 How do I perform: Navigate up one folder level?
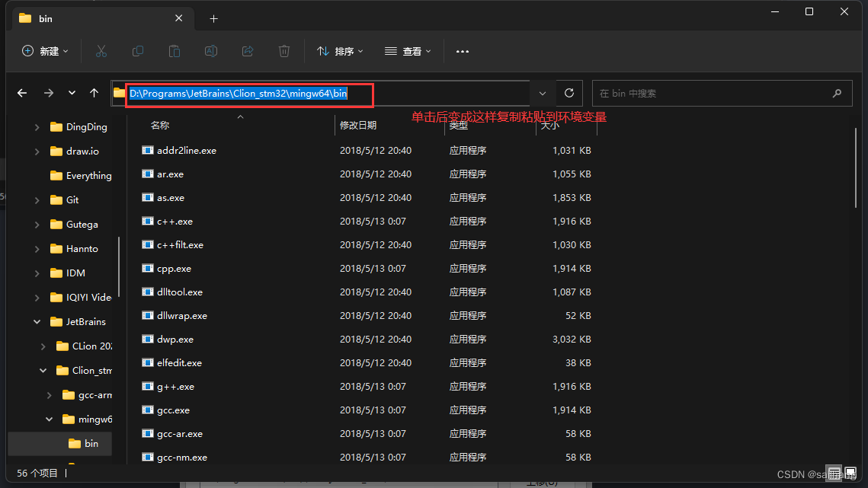pyautogui.click(x=94, y=93)
